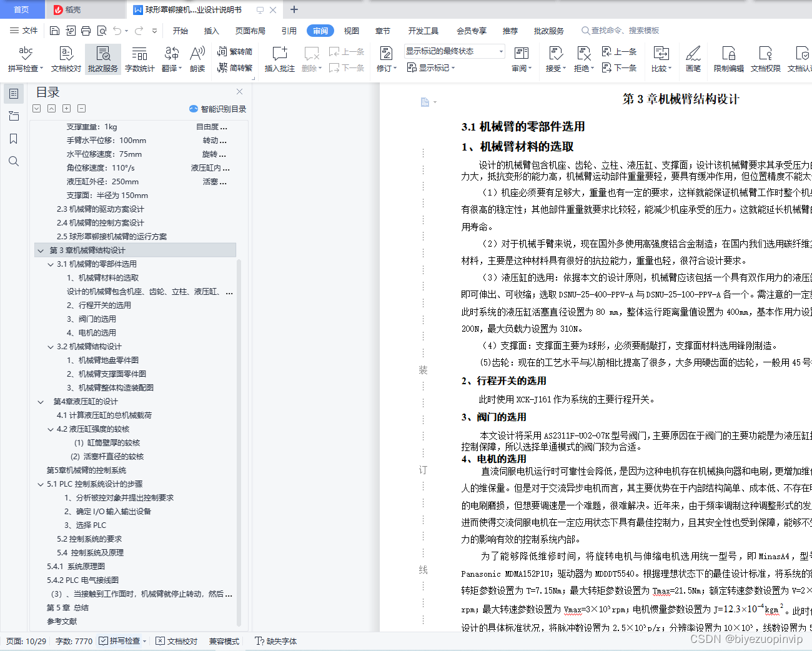Open the search icon in left sidebar
This screenshot has height=651, width=812.
(14, 161)
